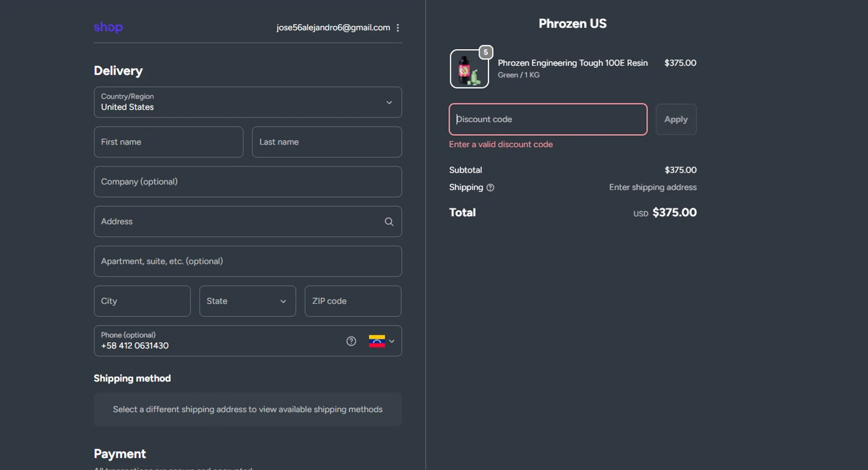Click the Venezuela flag icon
868x470 pixels.
tap(377, 341)
